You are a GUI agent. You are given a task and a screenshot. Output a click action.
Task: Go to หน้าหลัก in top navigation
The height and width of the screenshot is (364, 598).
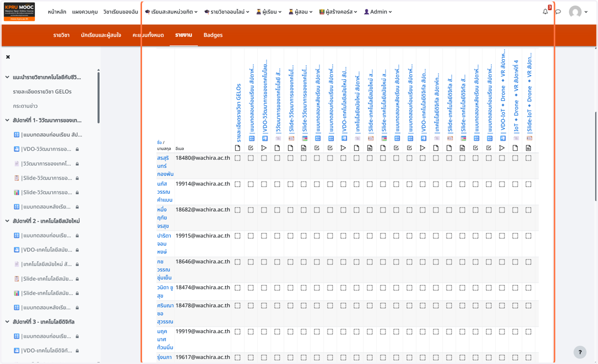[x=57, y=12]
